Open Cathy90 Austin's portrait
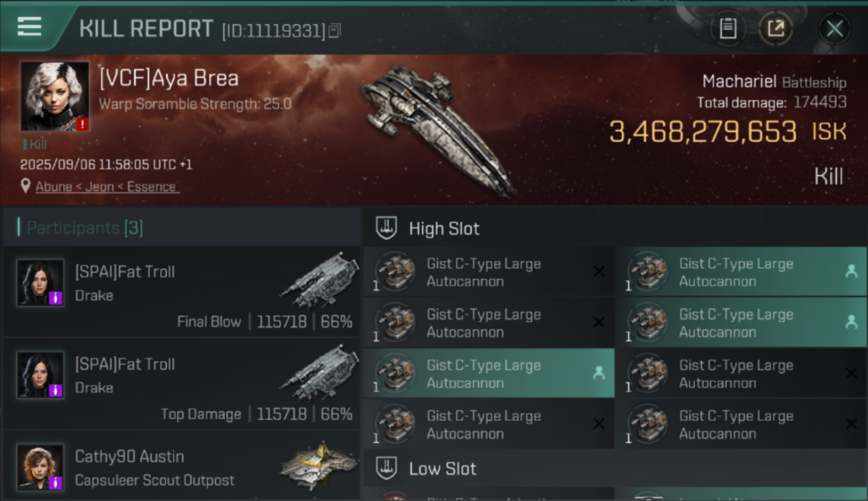Screen dimensions: 868x501 40,467
